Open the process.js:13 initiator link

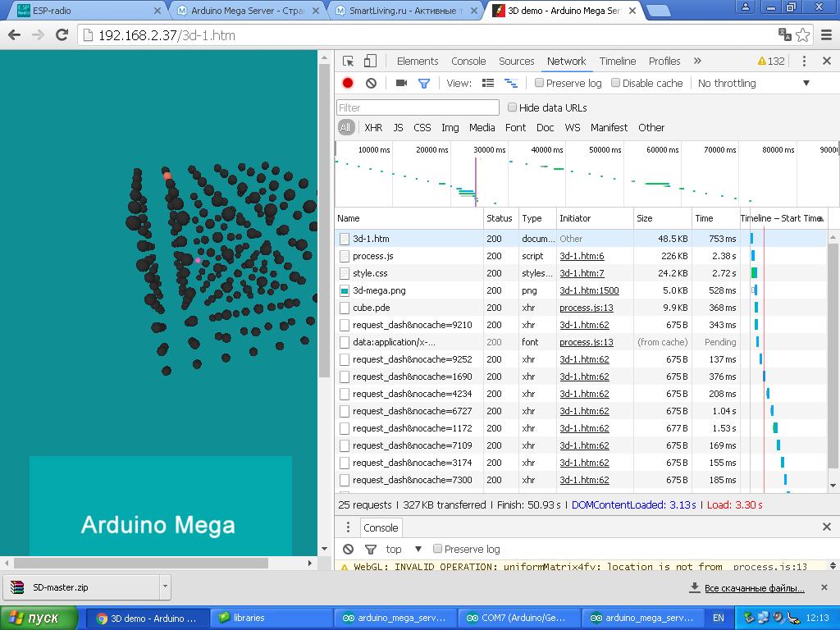[586, 308]
